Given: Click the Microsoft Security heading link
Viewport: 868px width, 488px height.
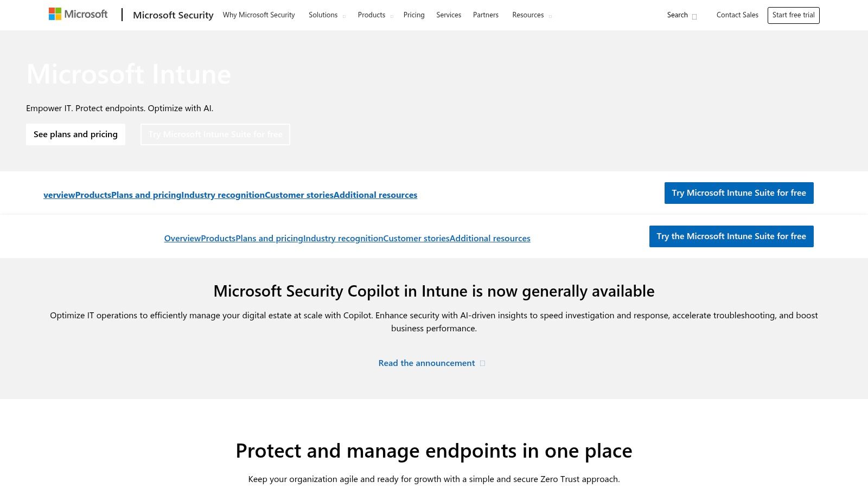Looking at the screenshot, I should pos(173,15).
